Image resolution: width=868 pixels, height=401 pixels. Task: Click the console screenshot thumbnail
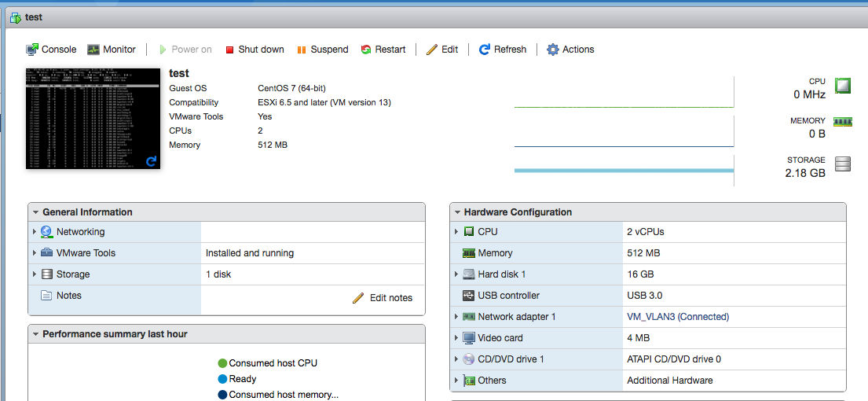pyautogui.click(x=93, y=119)
